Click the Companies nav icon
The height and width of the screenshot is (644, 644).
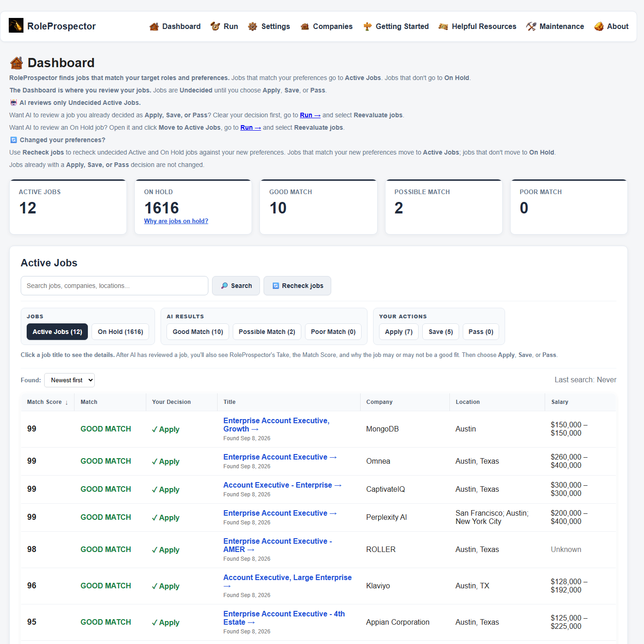tap(305, 27)
